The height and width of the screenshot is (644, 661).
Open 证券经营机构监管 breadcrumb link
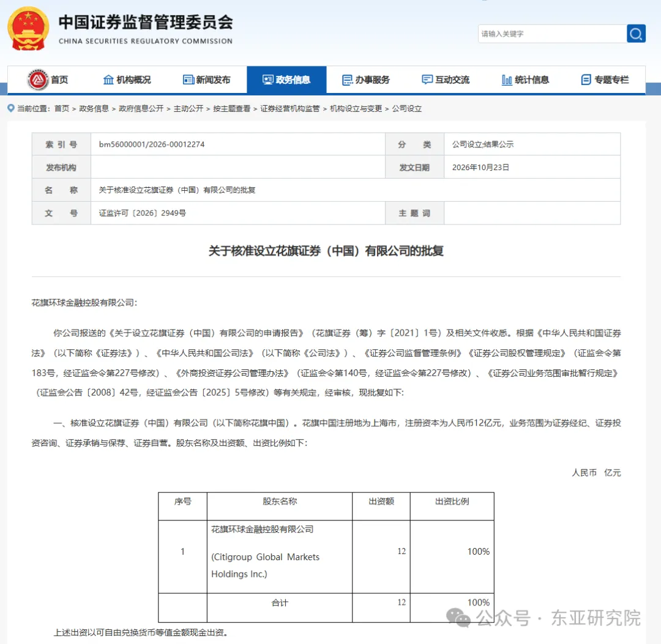point(289,109)
